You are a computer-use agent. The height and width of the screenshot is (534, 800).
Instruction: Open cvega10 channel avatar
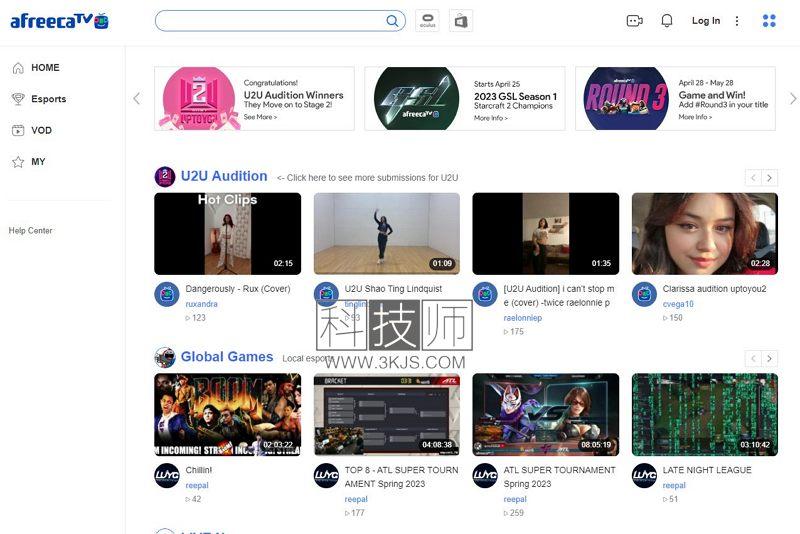tap(644, 294)
